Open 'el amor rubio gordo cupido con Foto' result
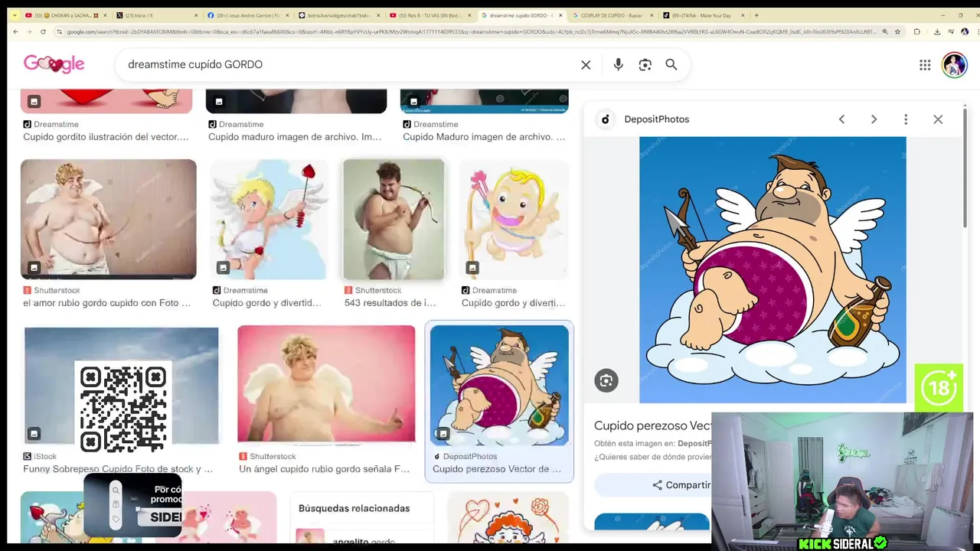Image resolution: width=980 pixels, height=551 pixels. pos(106,303)
